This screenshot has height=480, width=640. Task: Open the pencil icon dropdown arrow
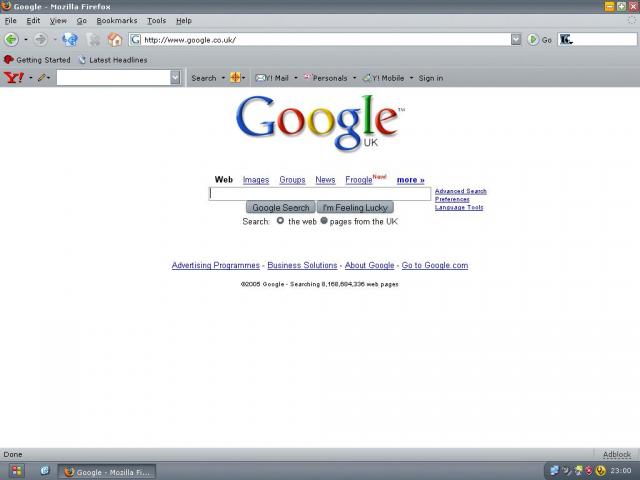coord(49,78)
